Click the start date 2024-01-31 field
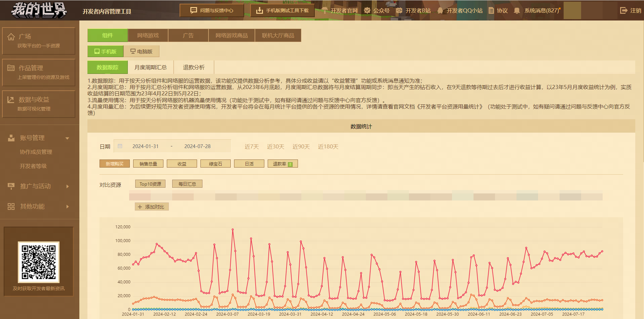The width and height of the screenshot is (644, 319). (145, 146)
